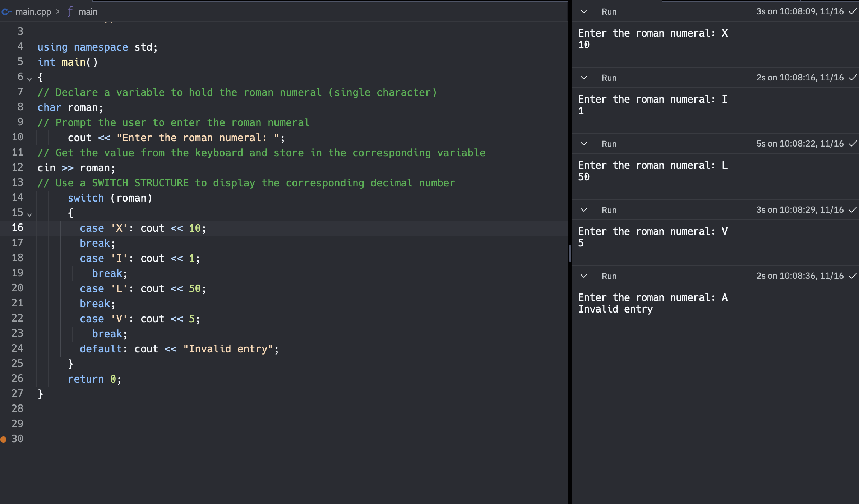Click checkmark icon of the 10:08:16 run
Image resolution: width=859 pixels, height=504 pixels.
(x=853, y=78)
